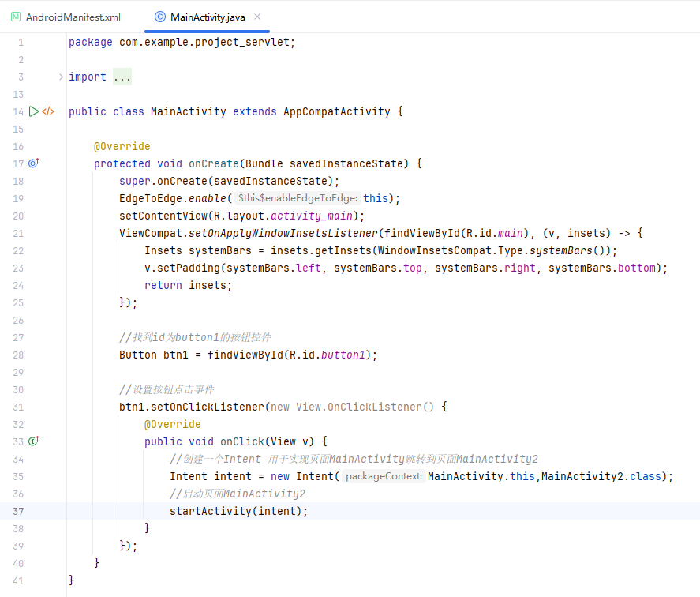Run MainActivity using green gutter arrow
700x597 pixels.
pos(33,111)
